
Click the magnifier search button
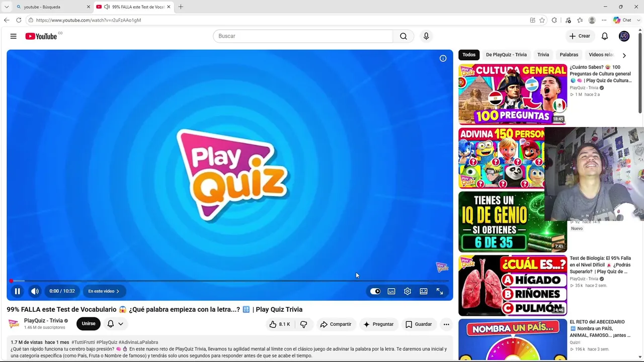[404, 36]
